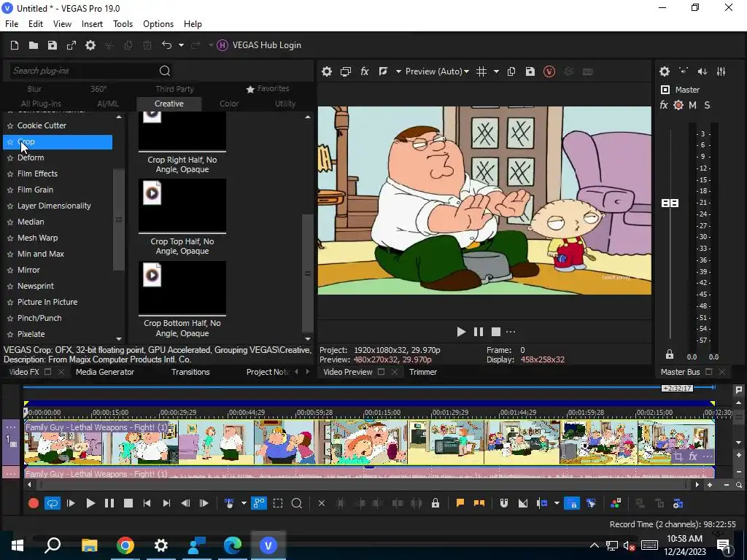Open the Color plug-ins tab
747x560 pixels.
coord(229,104)
